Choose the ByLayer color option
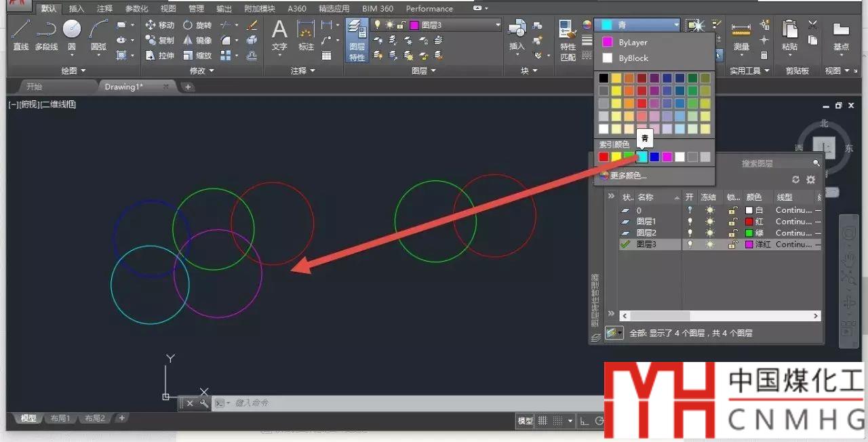Viewport: 868px width, 442px height. (x=633, y=42)
